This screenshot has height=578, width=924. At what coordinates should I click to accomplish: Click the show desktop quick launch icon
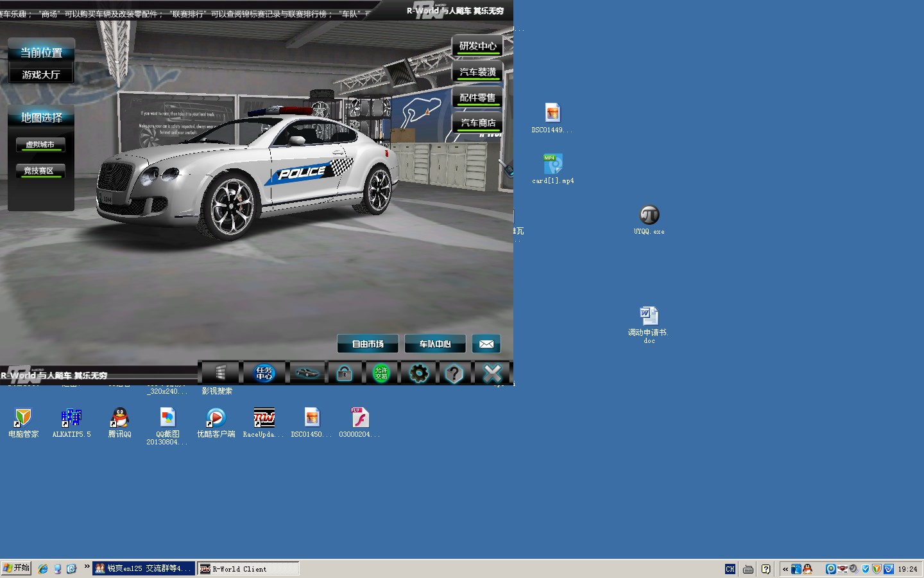coord(57,569)
